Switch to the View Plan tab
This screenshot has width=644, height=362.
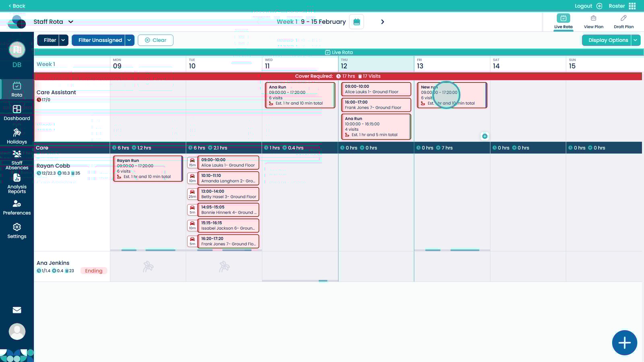(593, 22)
